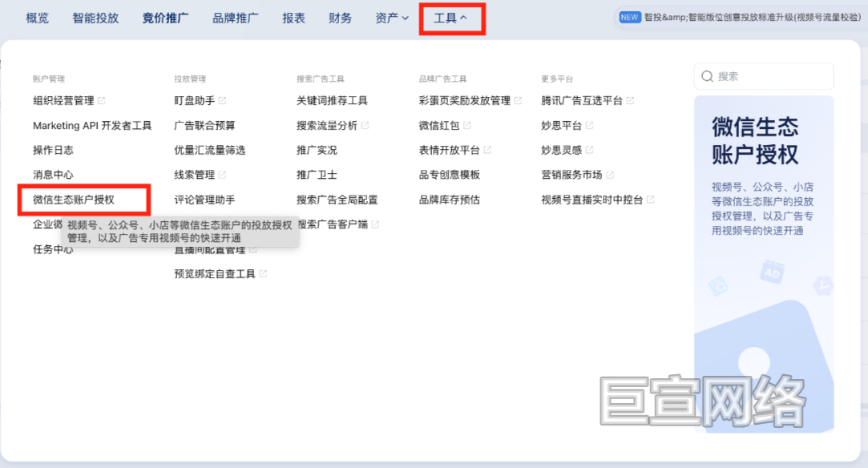Click external-link icon beside 彩蛋页奖励发放管理
Image resolution: width=868 pixels, height=468 pixels.
click(518, 101)
